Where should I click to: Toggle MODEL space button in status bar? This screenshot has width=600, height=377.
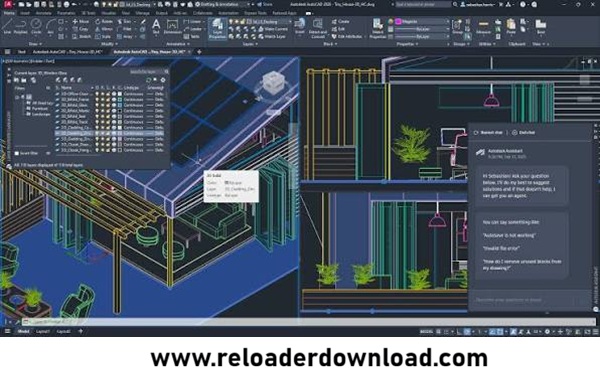(426, 332)
